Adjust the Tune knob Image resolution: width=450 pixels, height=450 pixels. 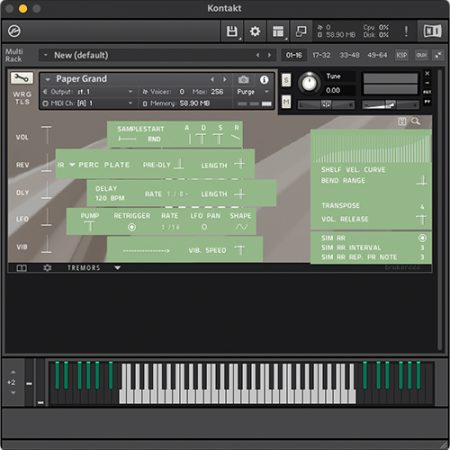[309, 82]
